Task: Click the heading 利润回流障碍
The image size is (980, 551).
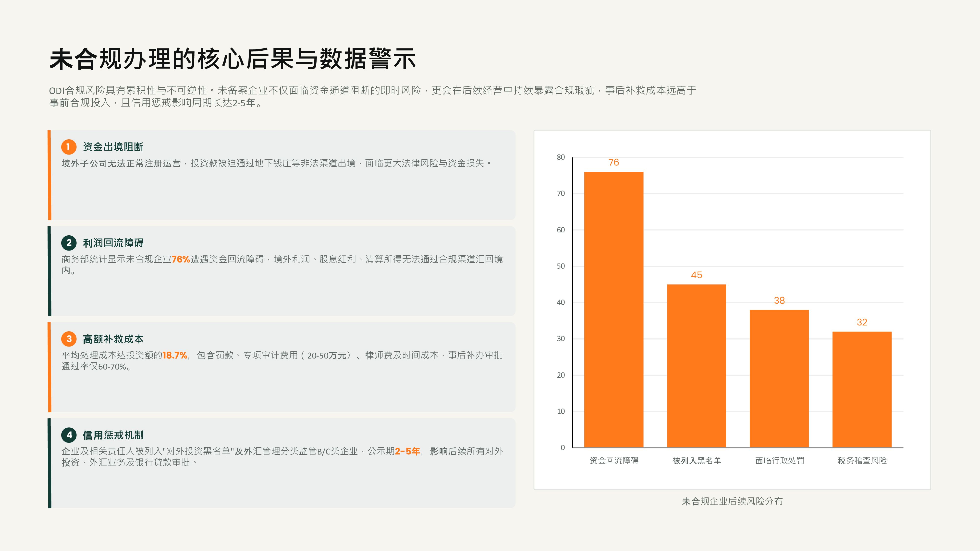Action: pyautogui.click(x=113, y=243)
